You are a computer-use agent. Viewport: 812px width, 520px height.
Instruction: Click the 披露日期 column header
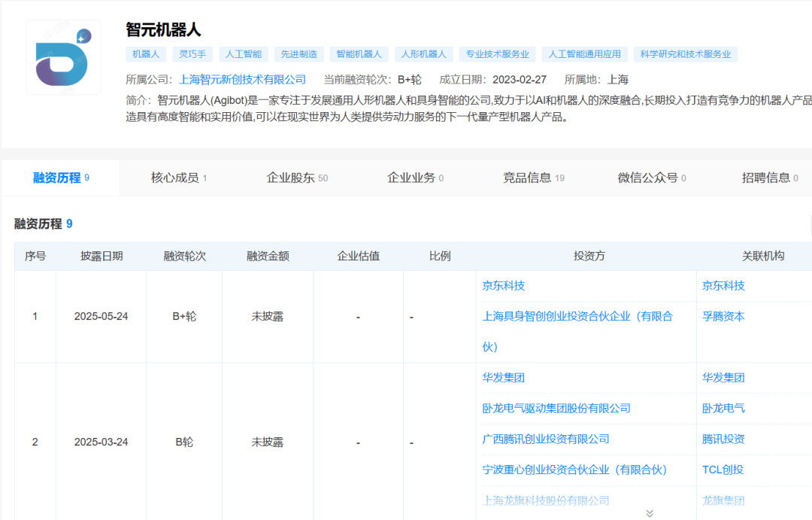click(x=101, y=256)
